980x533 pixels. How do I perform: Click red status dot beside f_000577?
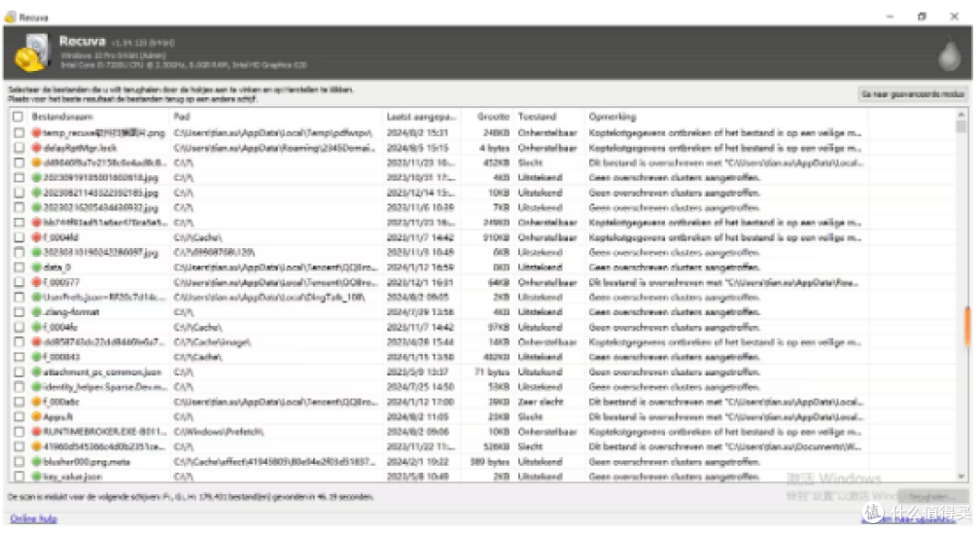tap(37, 282)
